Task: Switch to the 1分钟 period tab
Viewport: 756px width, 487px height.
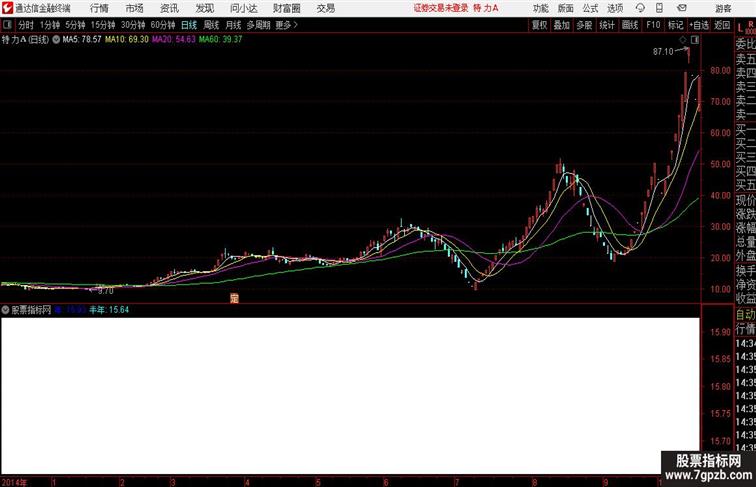Action: coord(50,25)
